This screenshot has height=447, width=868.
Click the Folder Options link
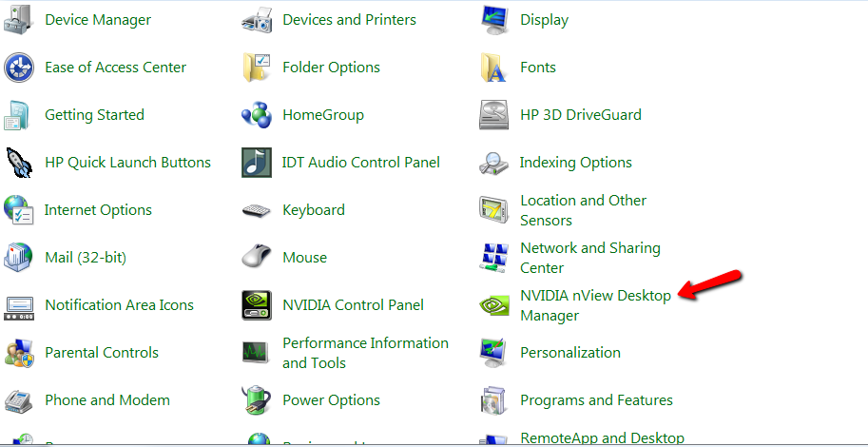pyautogui.click(x=331, y=68)
